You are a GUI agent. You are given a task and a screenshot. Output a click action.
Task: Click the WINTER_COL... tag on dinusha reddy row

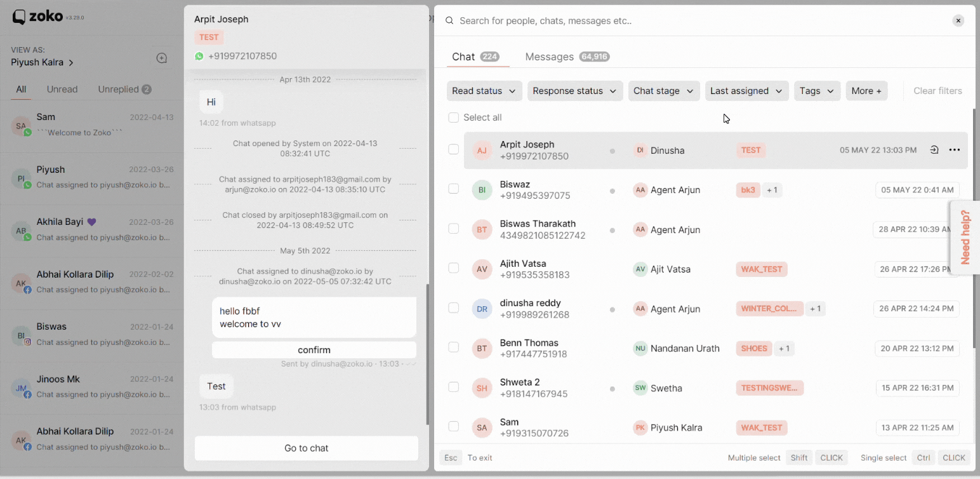[x=769, y=309]
